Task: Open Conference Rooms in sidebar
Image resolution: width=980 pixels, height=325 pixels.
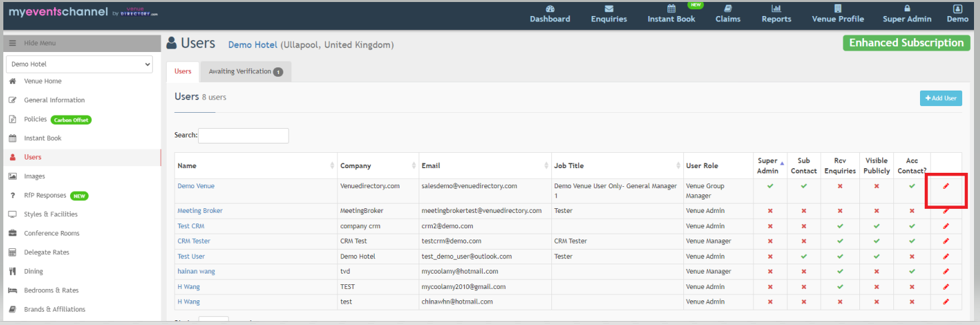Action: 51,233
